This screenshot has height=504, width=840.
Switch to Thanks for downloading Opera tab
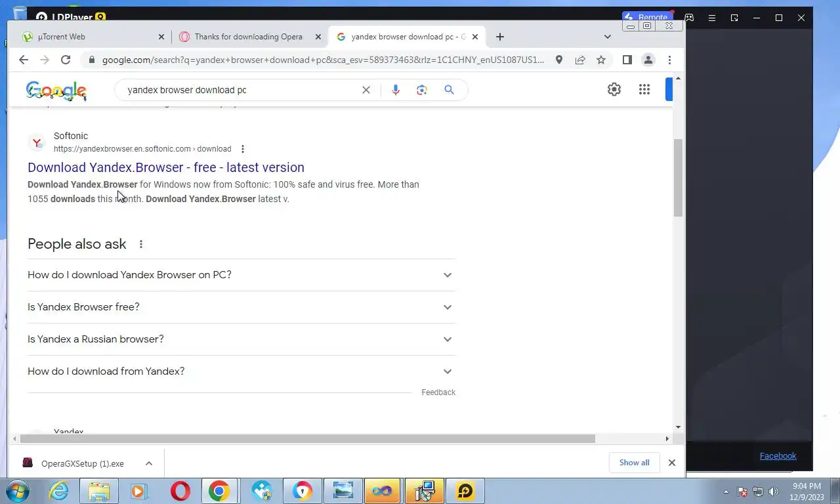(248, 37)
